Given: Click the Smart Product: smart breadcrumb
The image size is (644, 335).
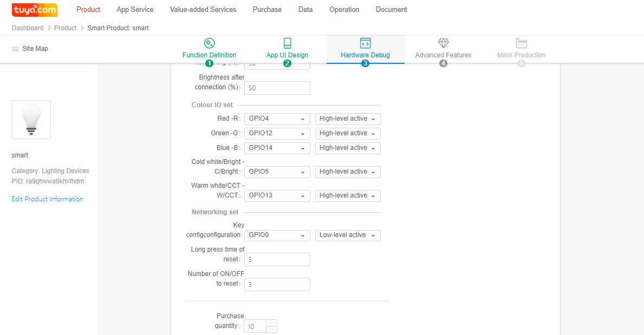Looking at the screenshot, I should (118, 28).
